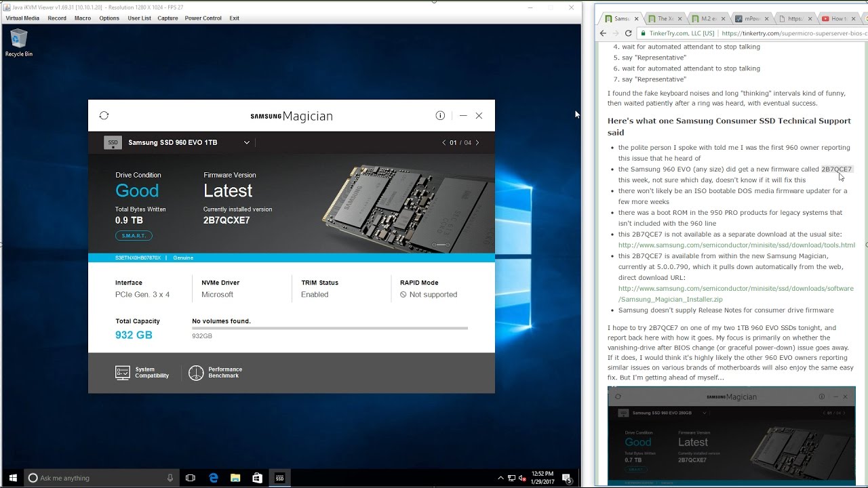Select the Recycle Bin desktop icon
The height and width of the screenshot is (488, 868).
[19, 43]
